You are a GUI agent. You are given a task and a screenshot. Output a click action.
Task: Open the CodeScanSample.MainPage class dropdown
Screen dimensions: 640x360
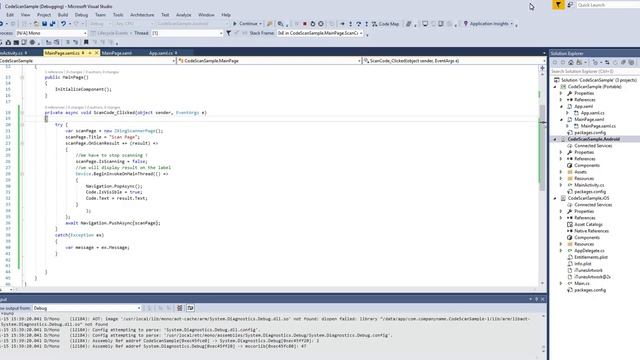point(269,61)
